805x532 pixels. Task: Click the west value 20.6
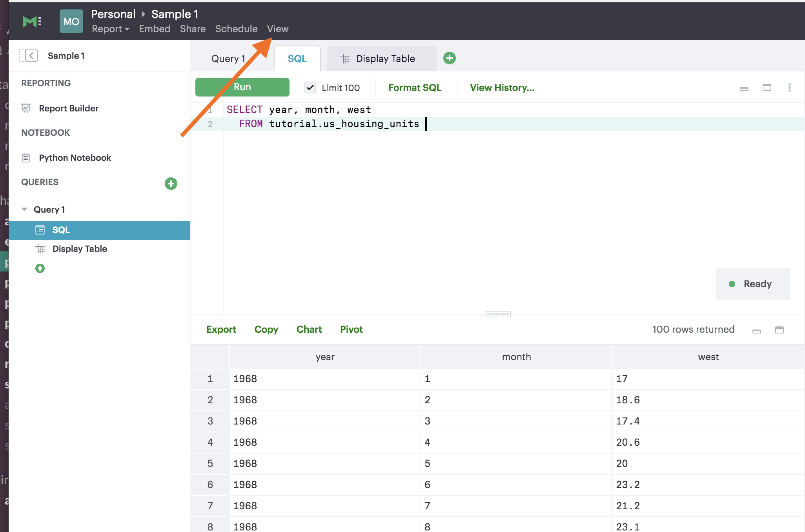tap(628, 443)
